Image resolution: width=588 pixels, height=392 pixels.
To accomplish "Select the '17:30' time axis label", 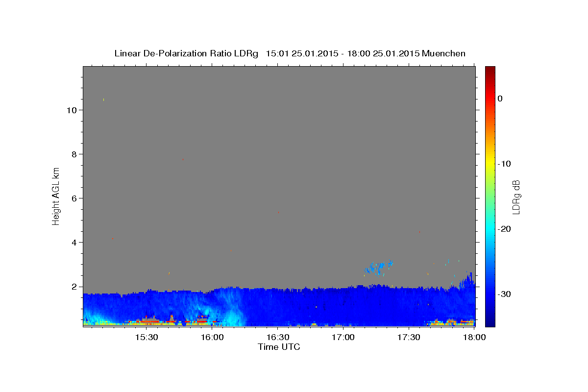I will 409,337.
